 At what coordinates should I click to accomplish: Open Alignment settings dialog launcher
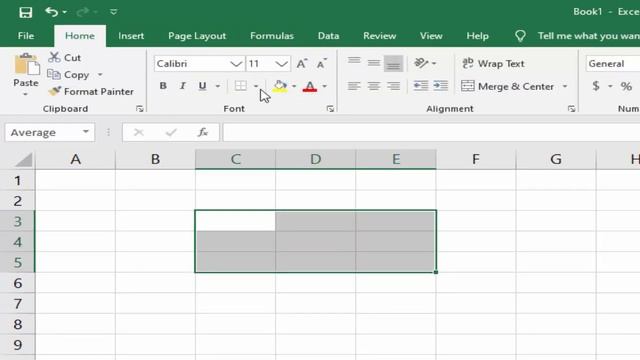[571, 109]
